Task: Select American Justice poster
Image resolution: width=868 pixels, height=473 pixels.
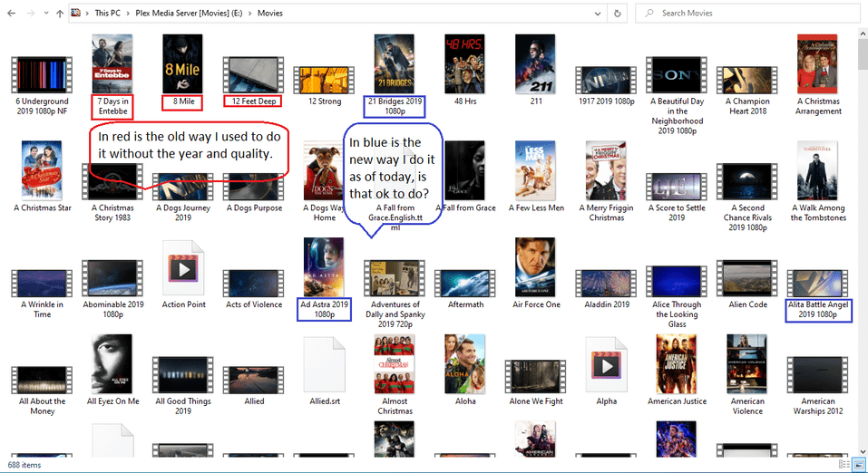Action: [x=677, y=364]
